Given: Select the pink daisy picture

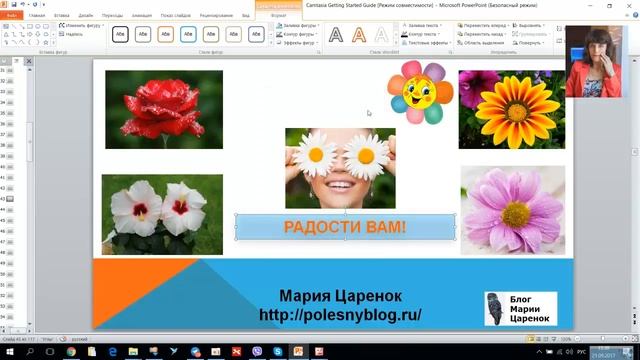Looking at the screenshot, I should pos(513,210).
